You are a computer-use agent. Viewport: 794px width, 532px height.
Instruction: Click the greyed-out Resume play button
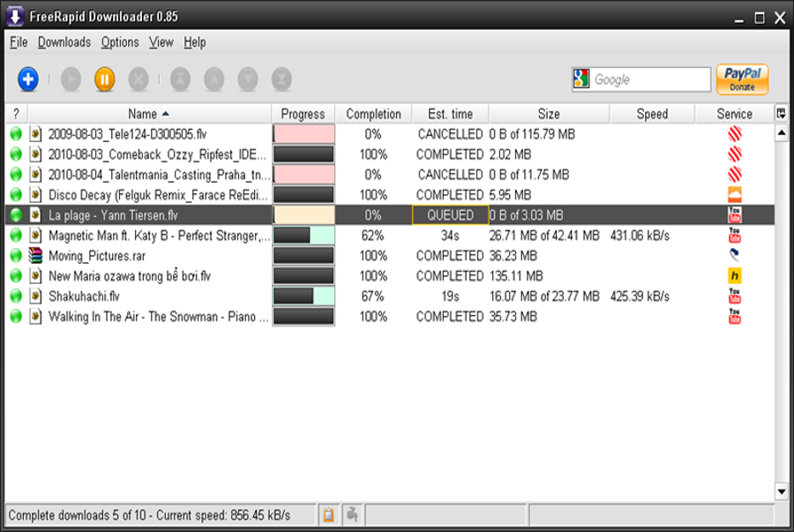pyautogui.click(x=71, y=79)
